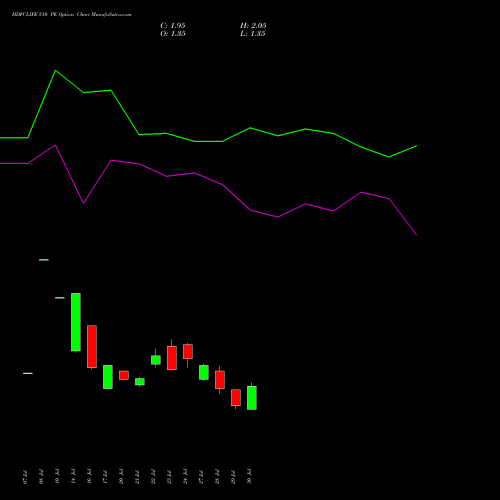Click the open value O: 1.35

click(x=173, y=34)
